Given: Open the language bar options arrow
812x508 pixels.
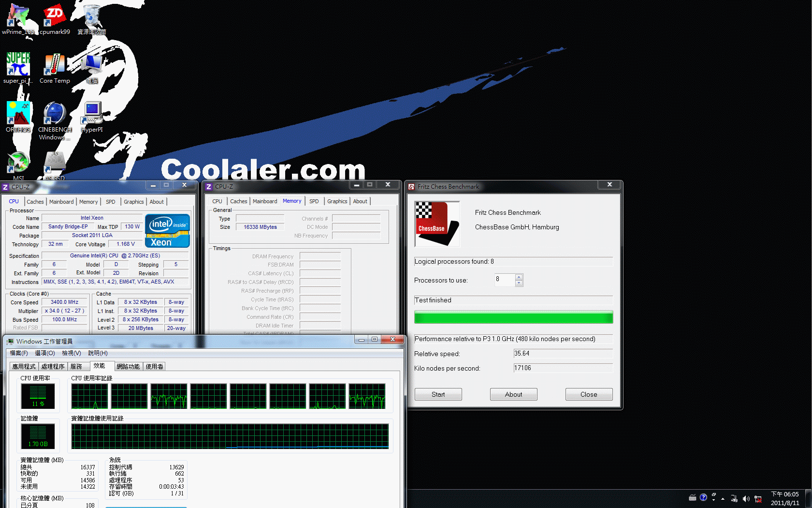Looking at the screenshot, I should pos(714,500).
